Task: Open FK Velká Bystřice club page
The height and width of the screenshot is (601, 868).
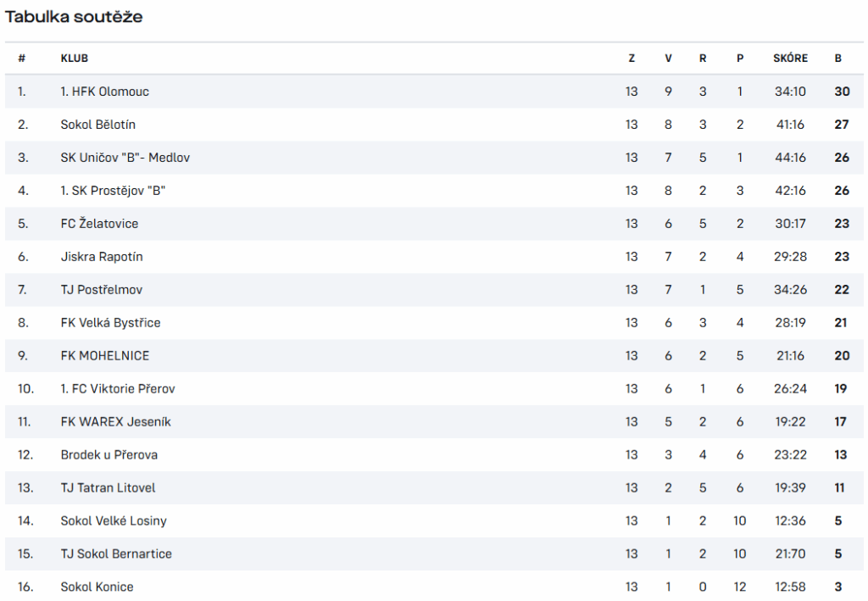Action: [x=111, y=323]
